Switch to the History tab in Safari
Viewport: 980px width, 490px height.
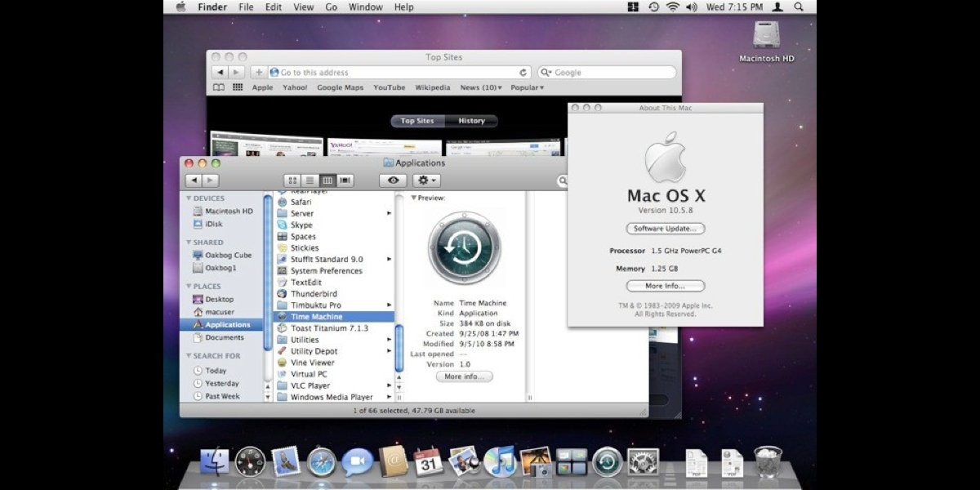[471, 121]
